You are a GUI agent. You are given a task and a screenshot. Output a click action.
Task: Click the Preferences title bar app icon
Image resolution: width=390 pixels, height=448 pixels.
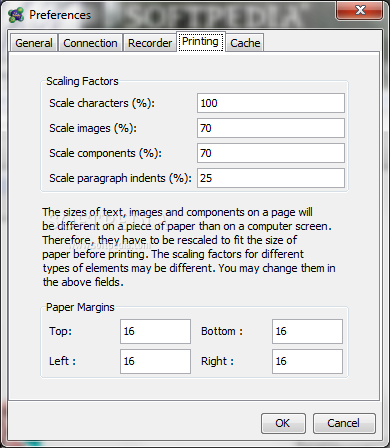(16, 15)
